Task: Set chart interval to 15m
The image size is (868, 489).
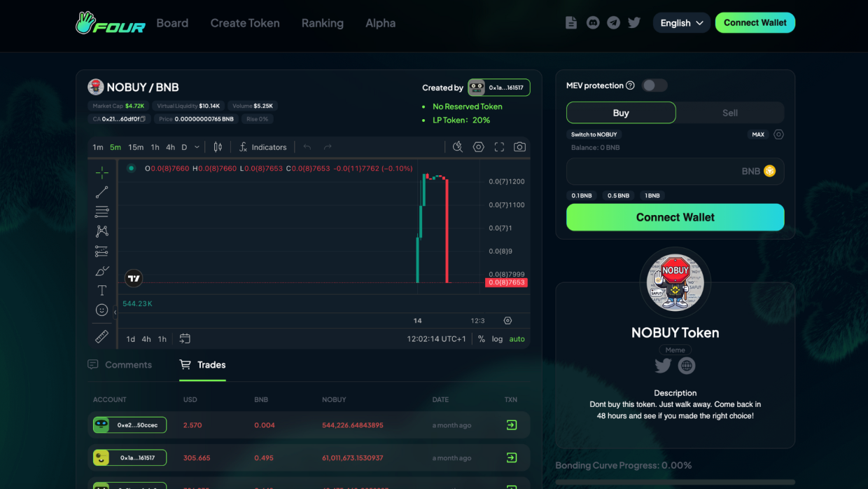Action: pyautogui.click(x=136, y=147)
